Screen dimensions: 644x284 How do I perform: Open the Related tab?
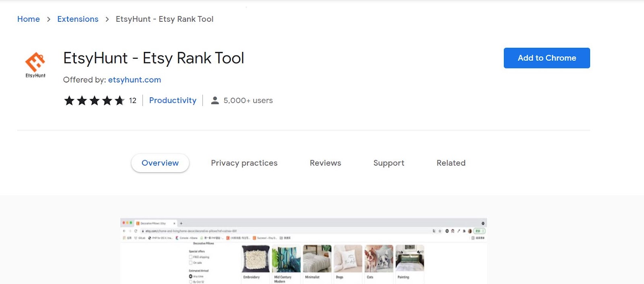tap(451, 163)
